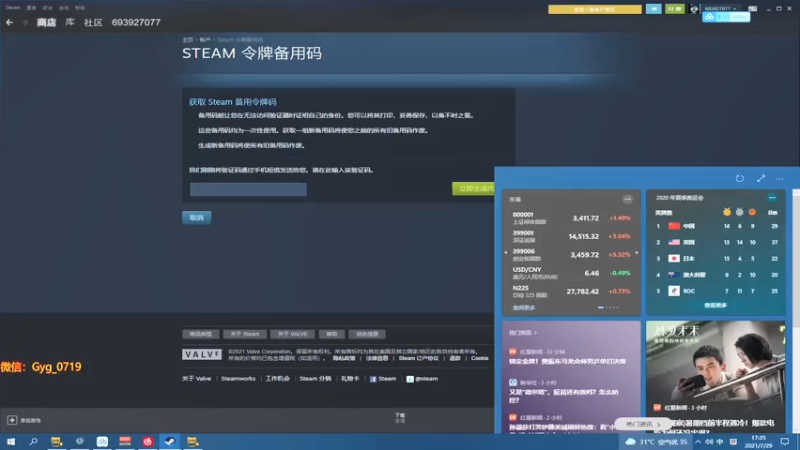Open the downloads manager at bottom center

[400, 418]
